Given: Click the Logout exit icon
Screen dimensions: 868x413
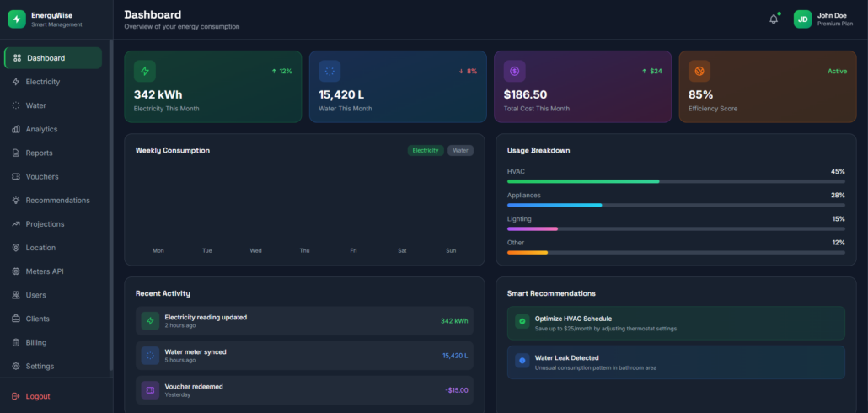Looking at the screenshot, I should (16, 396).
